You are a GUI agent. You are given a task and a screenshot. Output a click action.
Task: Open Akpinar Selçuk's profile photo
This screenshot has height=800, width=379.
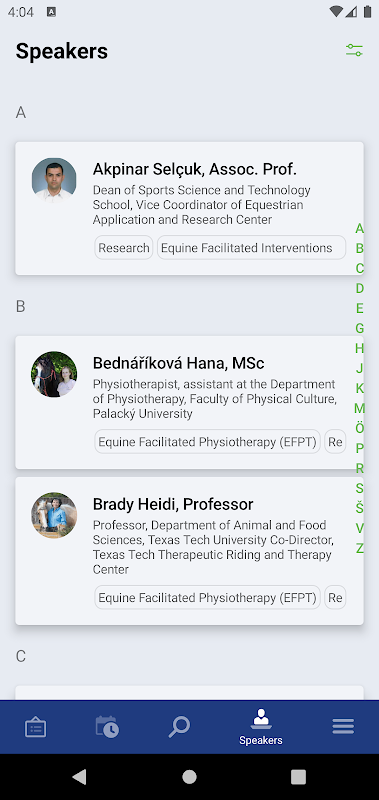coord(54,180)
